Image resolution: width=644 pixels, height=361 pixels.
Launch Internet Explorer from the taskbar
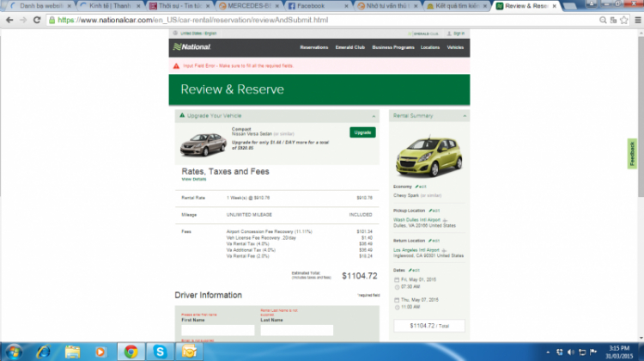click(43, 352)
